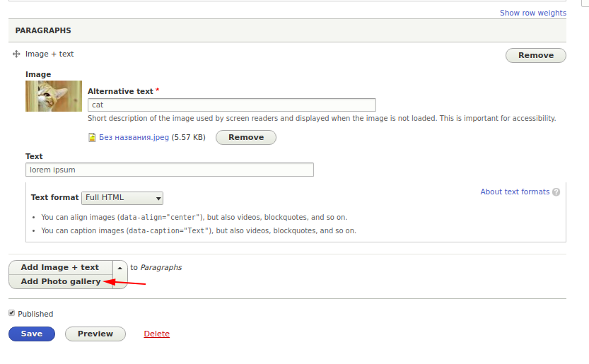Click the 'Short description of the image' help text
The height and width of the screenshot is (364, 589).
click(322, 118)
